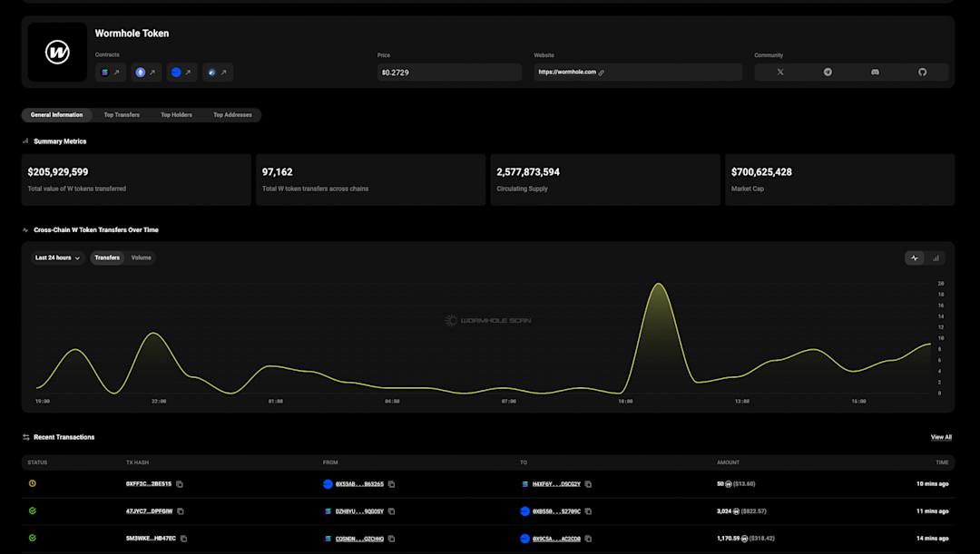
Task: Click the Wormhole Token logo
Action: coord(57,52)
